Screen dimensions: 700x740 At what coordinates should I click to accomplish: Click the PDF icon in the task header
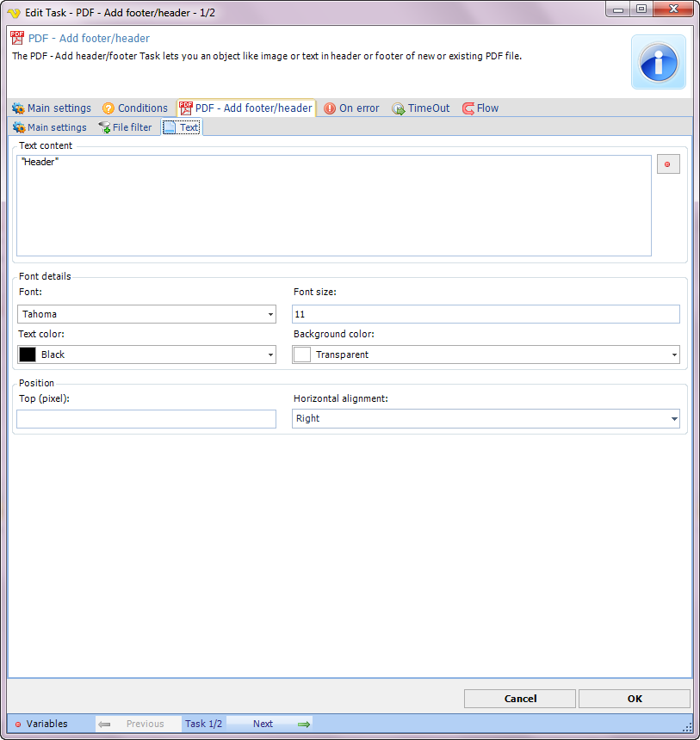(17, 38)
